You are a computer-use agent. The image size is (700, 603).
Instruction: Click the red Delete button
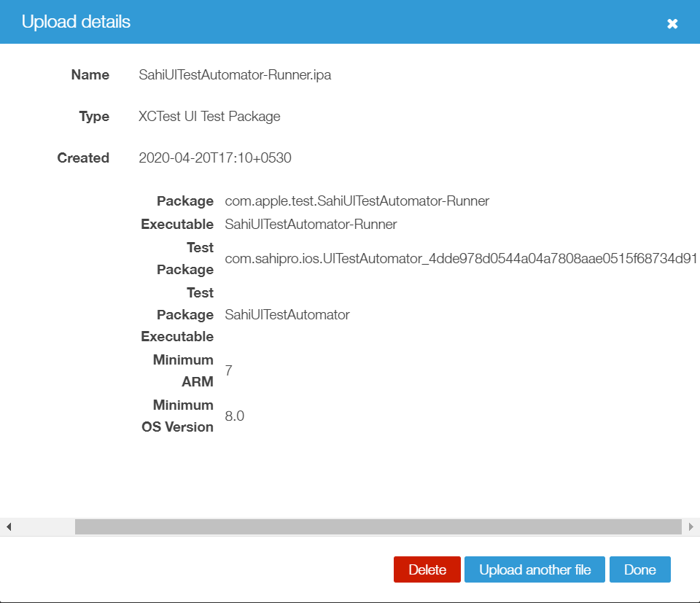pos(427,569)
